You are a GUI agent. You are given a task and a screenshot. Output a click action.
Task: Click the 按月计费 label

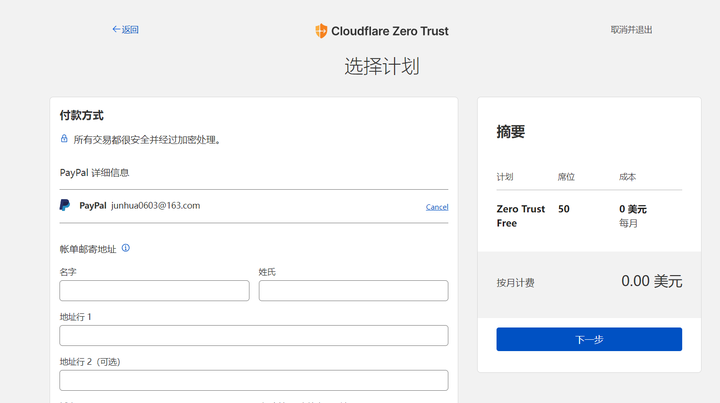(515, 283)
